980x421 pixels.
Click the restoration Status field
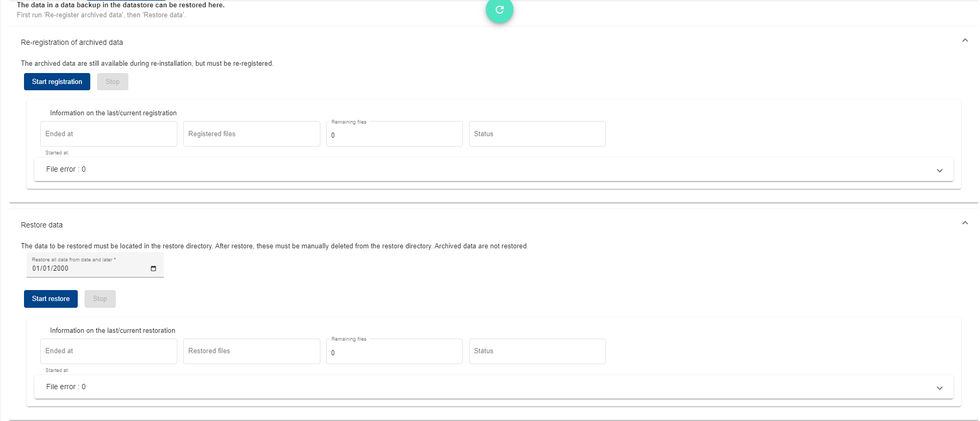coord(537,351)
